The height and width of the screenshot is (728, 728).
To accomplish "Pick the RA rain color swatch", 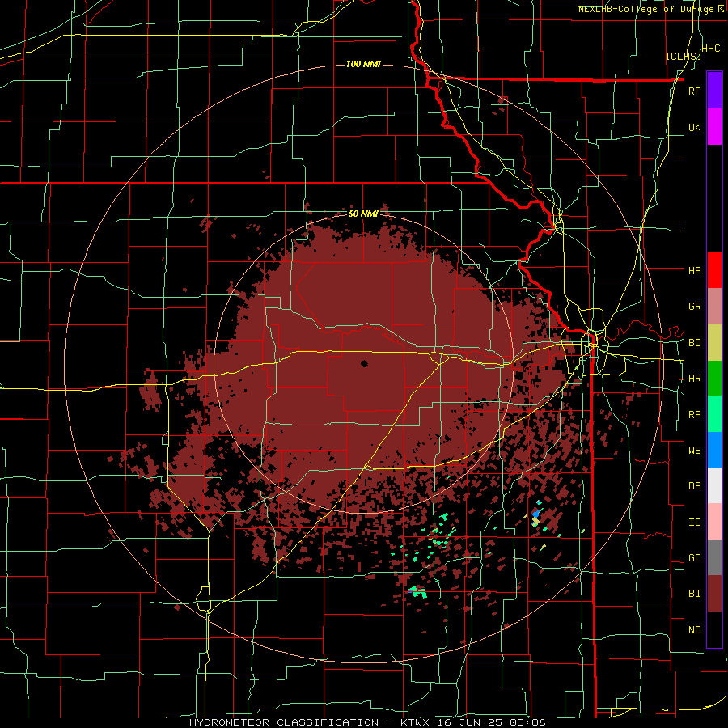I will (x=714, y=414).
